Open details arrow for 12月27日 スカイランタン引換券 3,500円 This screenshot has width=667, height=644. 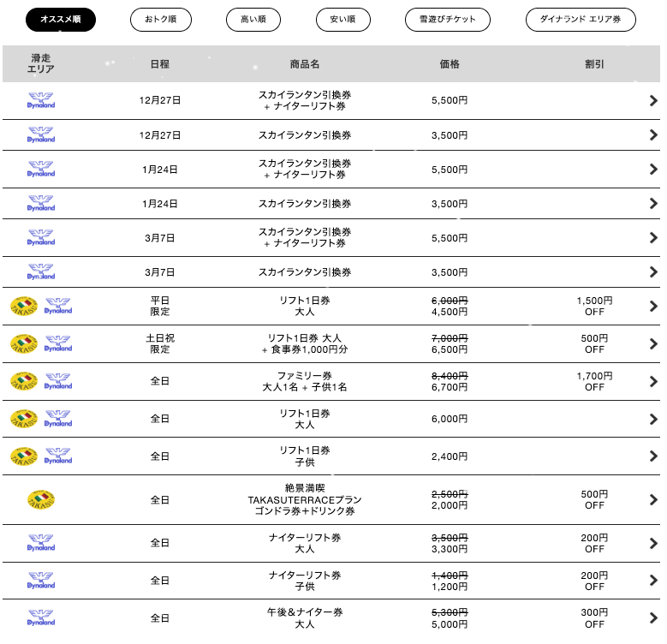(x=653, y=134)
